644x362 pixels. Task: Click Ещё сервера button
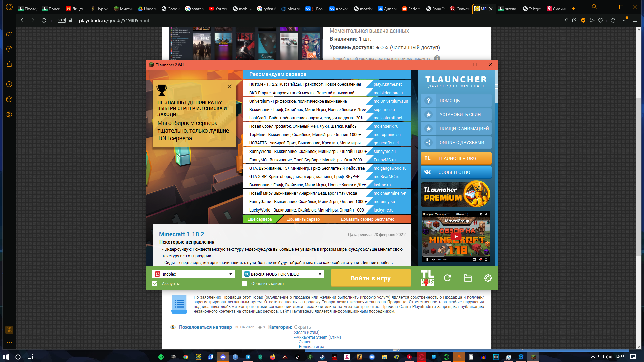pos(260,219)
